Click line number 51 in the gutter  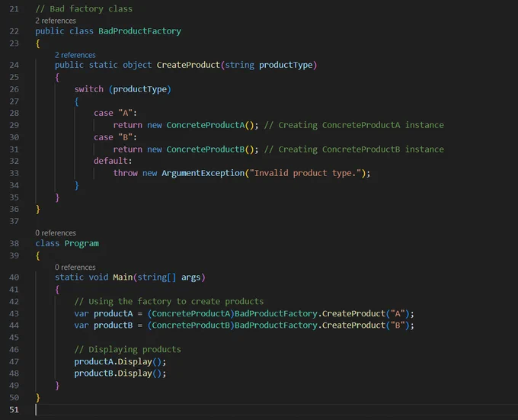point(14,410)
